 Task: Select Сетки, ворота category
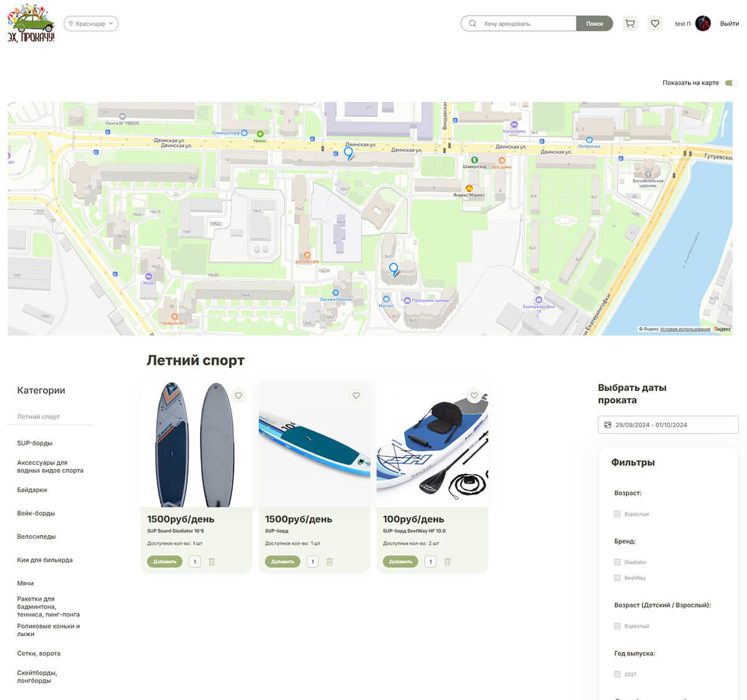tap(39, 653)
